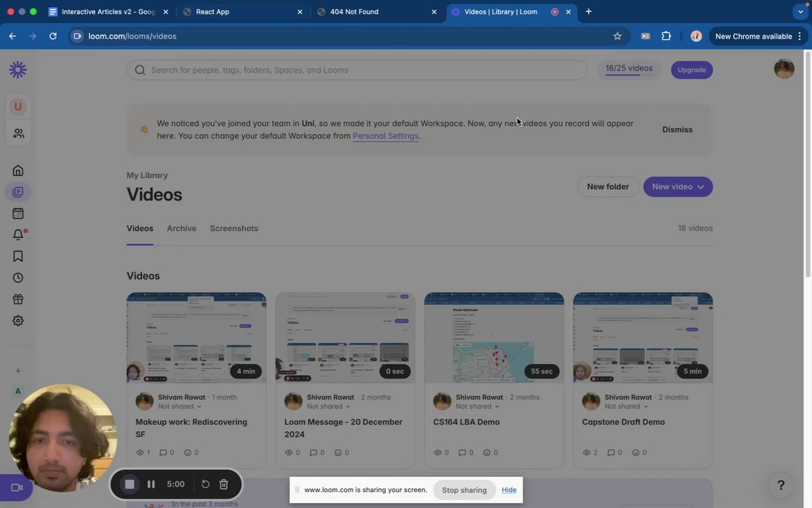The width and height of the screenshot is (812, 508).
Task: Open the Spaces people icon in the sidebar
Action: 18,133
